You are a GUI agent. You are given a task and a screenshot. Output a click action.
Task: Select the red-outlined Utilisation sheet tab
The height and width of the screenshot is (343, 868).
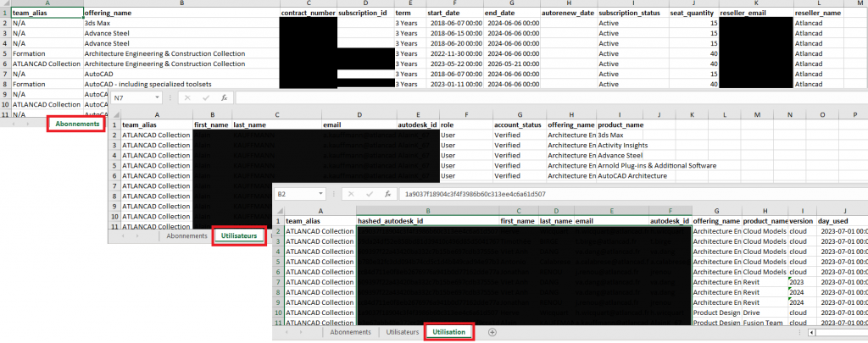click(448, 332)
